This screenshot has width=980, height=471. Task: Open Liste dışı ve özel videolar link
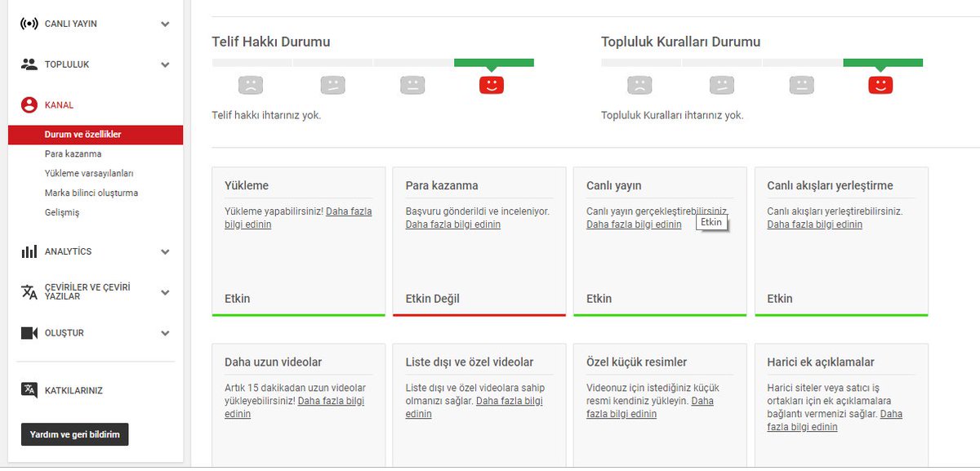point(474,407)
